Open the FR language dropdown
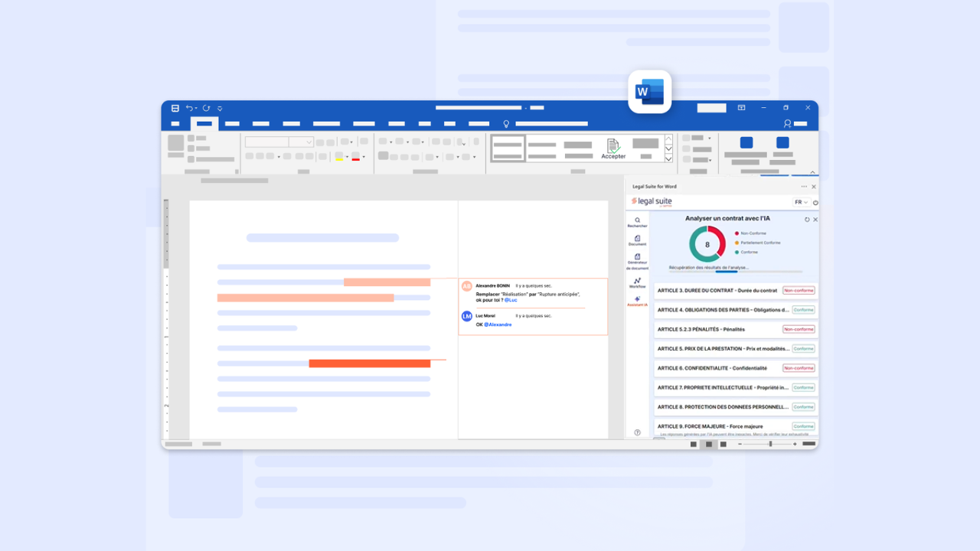This screenshot has height=551, width=980. click(801, 202)
